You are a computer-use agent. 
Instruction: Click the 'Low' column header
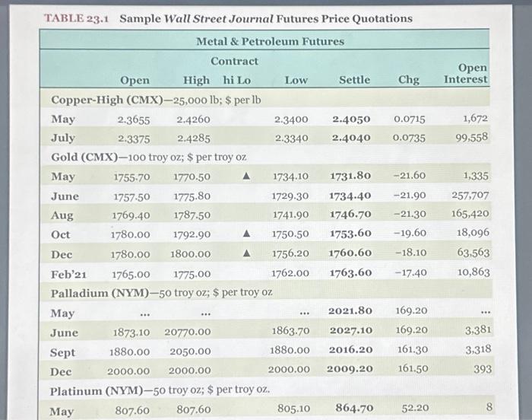tap(296, 80)
